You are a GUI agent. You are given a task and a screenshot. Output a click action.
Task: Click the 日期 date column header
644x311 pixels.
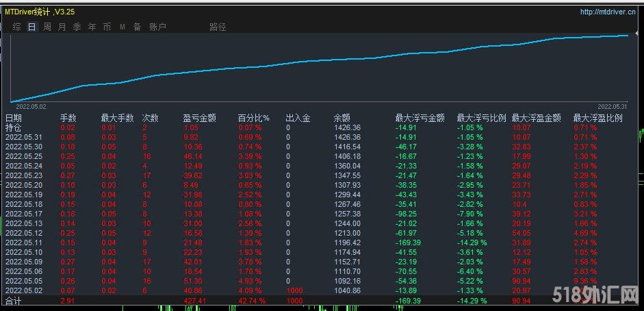14,118
